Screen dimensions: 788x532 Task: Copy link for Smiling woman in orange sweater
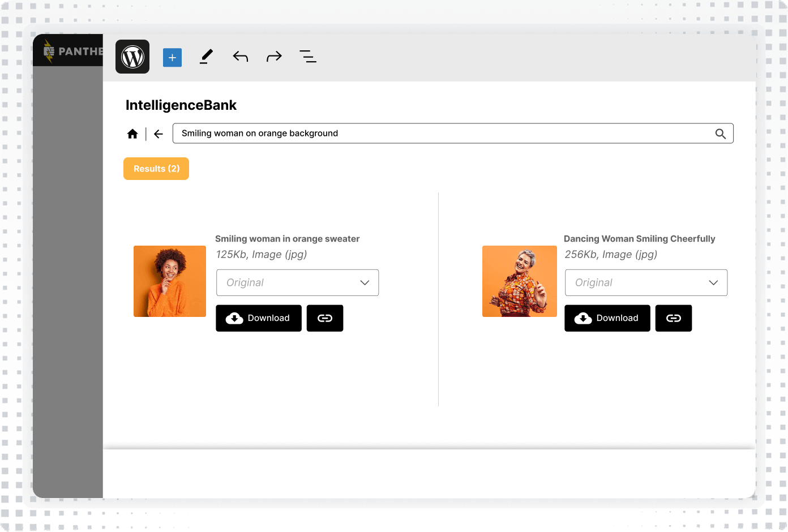[325, 318]
